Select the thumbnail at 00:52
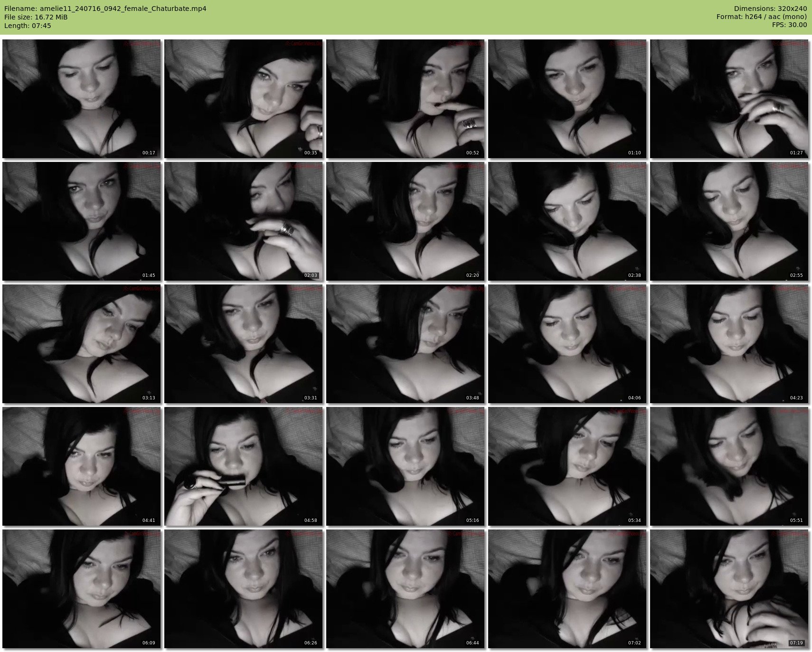Image resolution: width=812 pixels, height=652 pixels. (406, 98)
